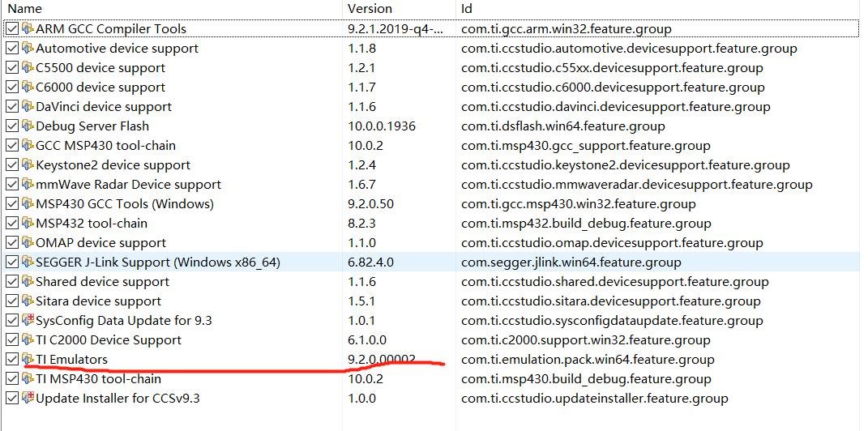The width and height of the screenshot is (868, 431).
Task: Click the com.ti.ccstudio.sysconfigdataupdate.feature.group id
Action: (612, 321)
